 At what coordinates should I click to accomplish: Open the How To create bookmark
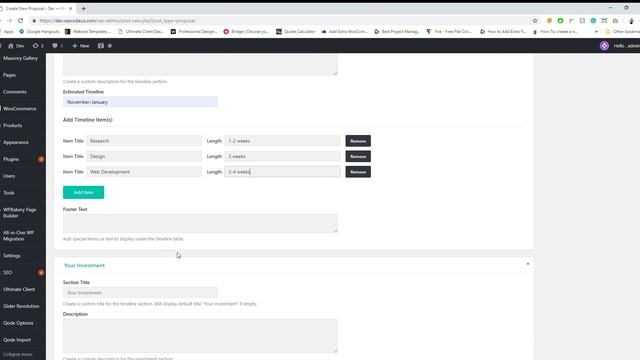555,31
